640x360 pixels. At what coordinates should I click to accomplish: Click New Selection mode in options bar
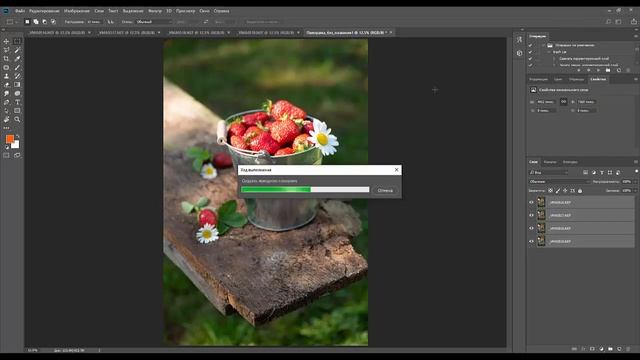click(27, 22)
